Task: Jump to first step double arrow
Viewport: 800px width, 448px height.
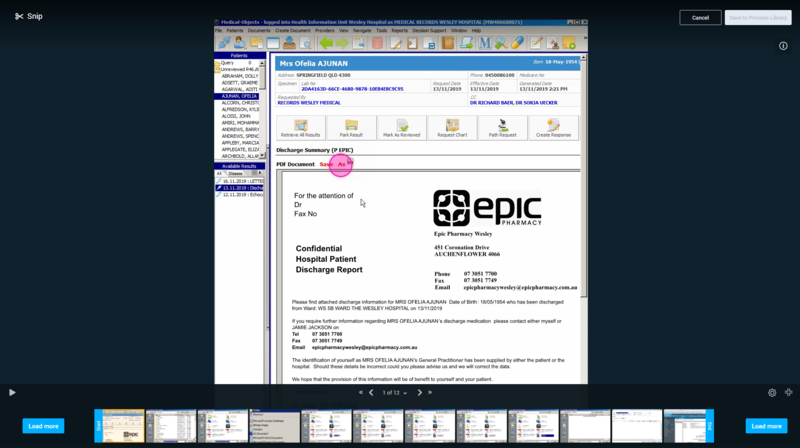Action: point(361,392)
